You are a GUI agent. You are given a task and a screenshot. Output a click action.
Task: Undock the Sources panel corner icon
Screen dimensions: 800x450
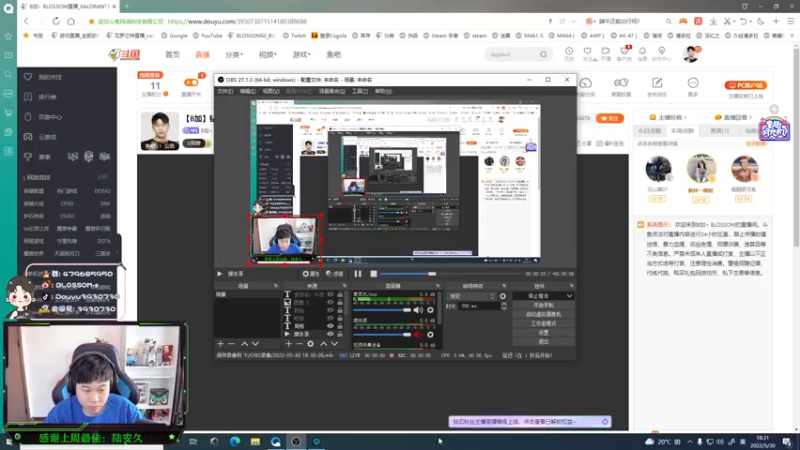pyautogui.click(x=344, y=286)
